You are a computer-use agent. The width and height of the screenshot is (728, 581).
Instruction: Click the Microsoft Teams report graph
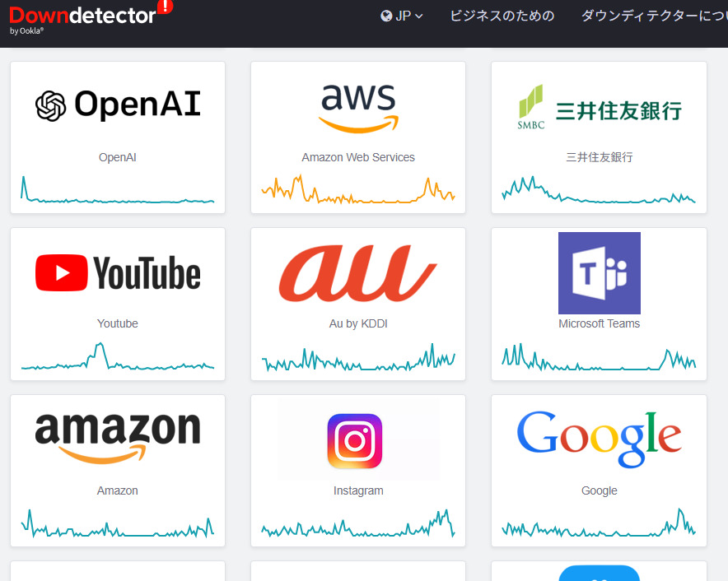pyautogui.click(x=599, y=357)
